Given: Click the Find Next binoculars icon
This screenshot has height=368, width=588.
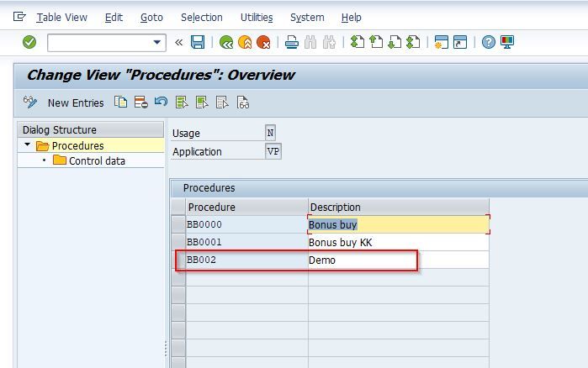Looking at the screenshot, I should [x=329, y=42].
